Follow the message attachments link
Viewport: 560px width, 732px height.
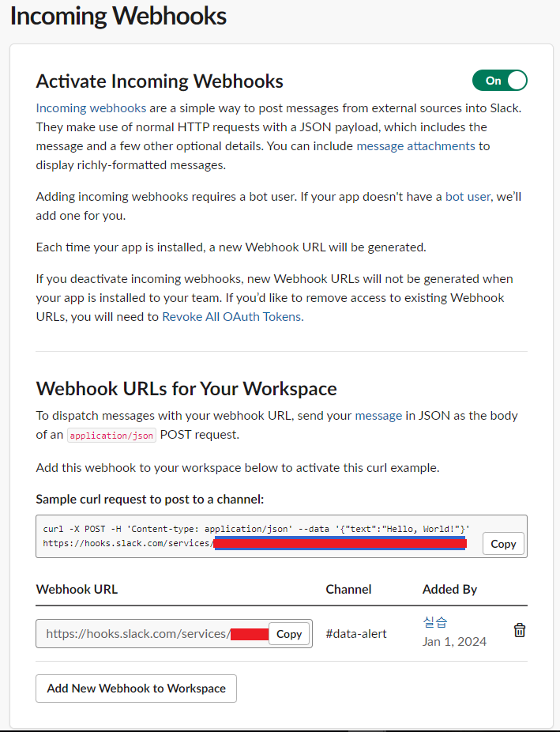pyautogui.click(x=416, y=146)
